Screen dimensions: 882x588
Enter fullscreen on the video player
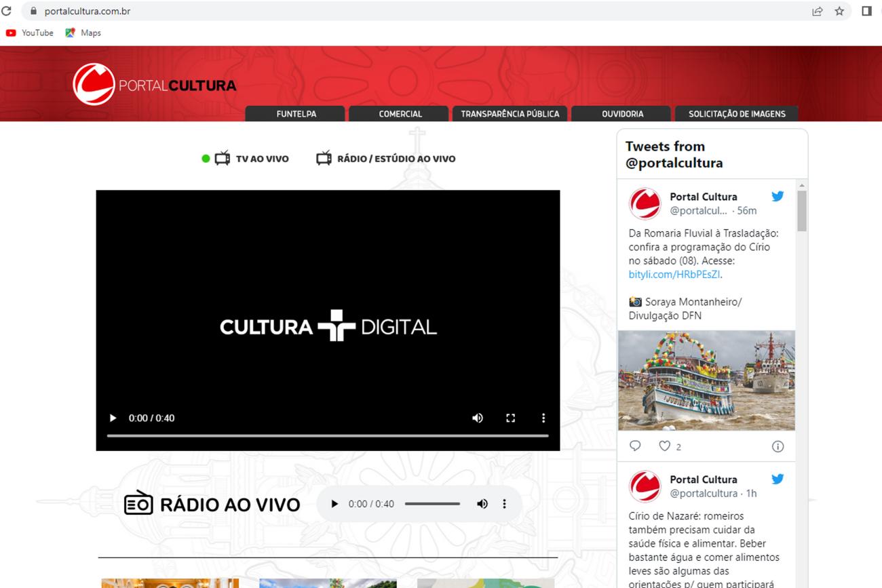[511, 418]
